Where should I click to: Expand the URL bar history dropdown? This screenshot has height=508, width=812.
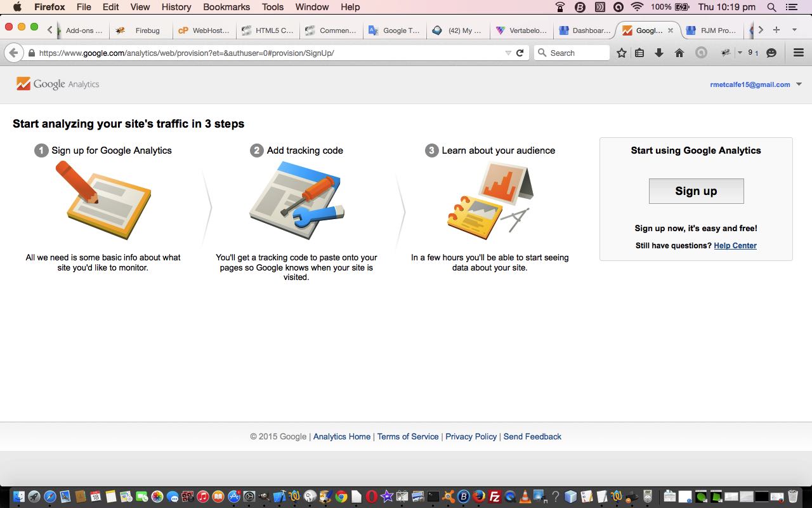click(508, 53)
